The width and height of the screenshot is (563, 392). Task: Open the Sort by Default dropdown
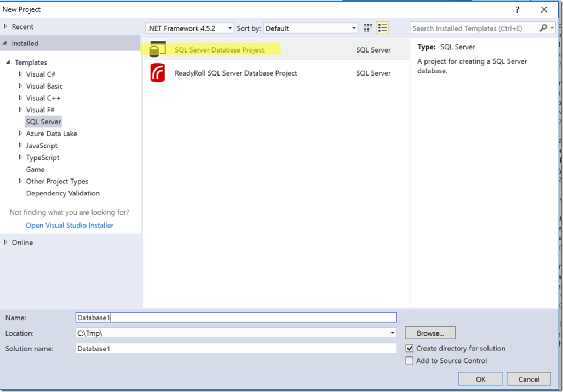(x=311, y=28)
